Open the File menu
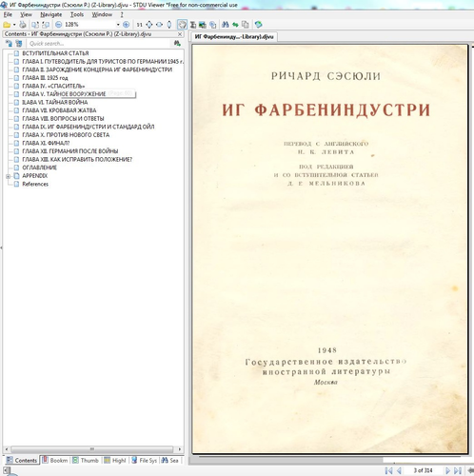This screenshot has width=474, height=476. point(8,14)
